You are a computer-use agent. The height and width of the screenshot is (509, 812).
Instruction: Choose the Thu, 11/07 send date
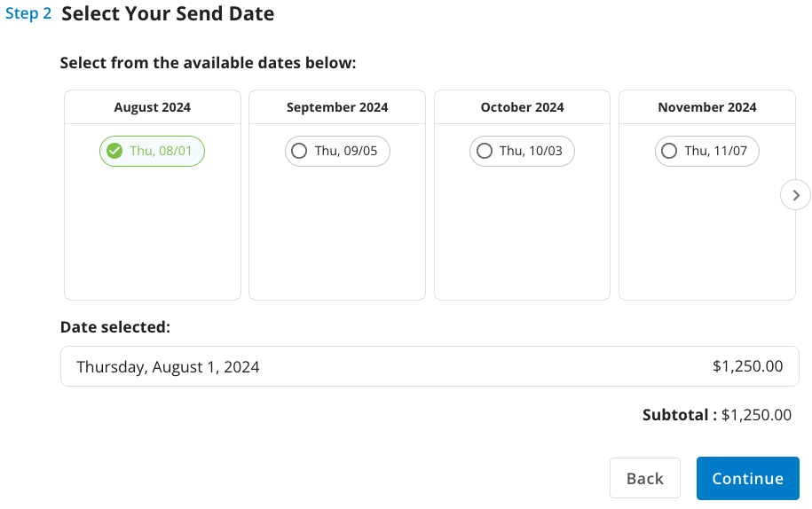tap(707, 151)
